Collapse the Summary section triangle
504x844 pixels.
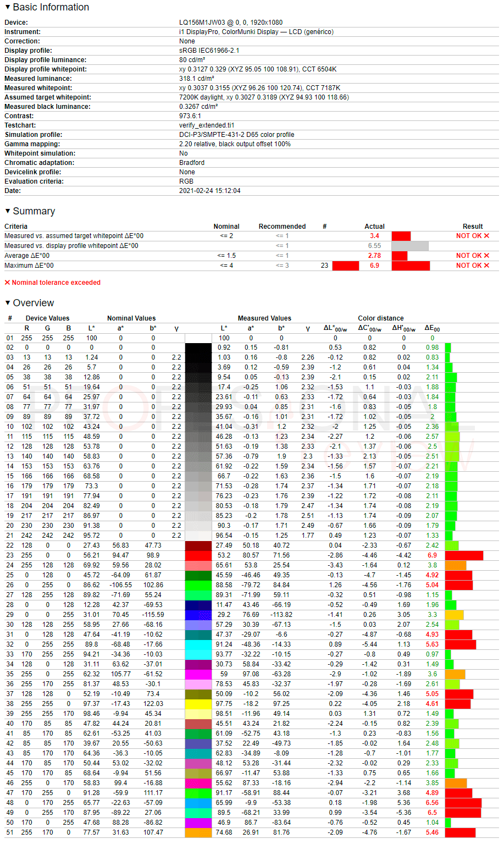click(8, 211)
